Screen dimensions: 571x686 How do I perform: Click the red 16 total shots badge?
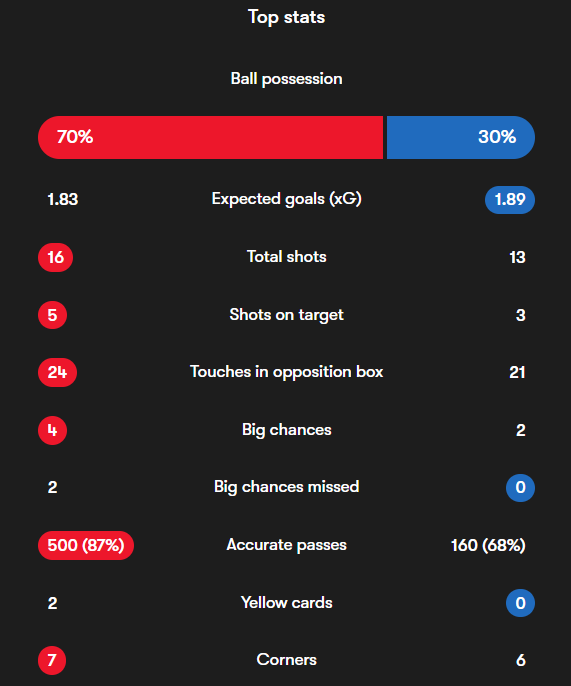[56, 257]
